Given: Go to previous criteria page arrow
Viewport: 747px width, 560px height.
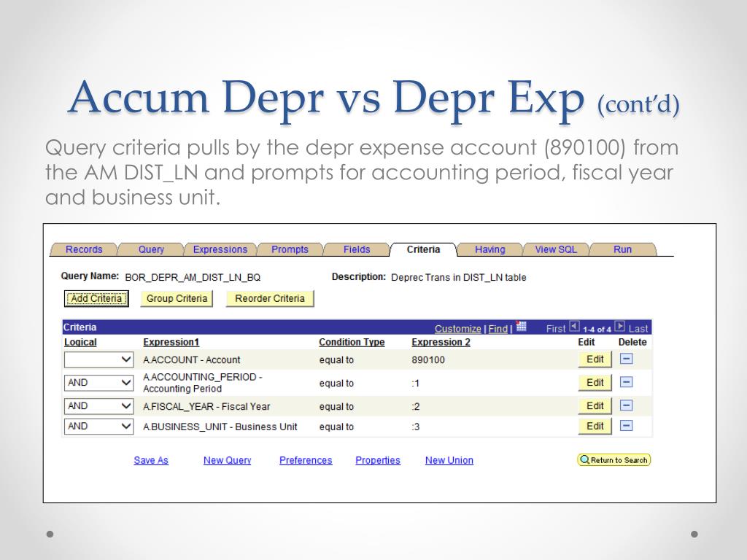Looking at the screenshot, I should (x=574, y=327).
